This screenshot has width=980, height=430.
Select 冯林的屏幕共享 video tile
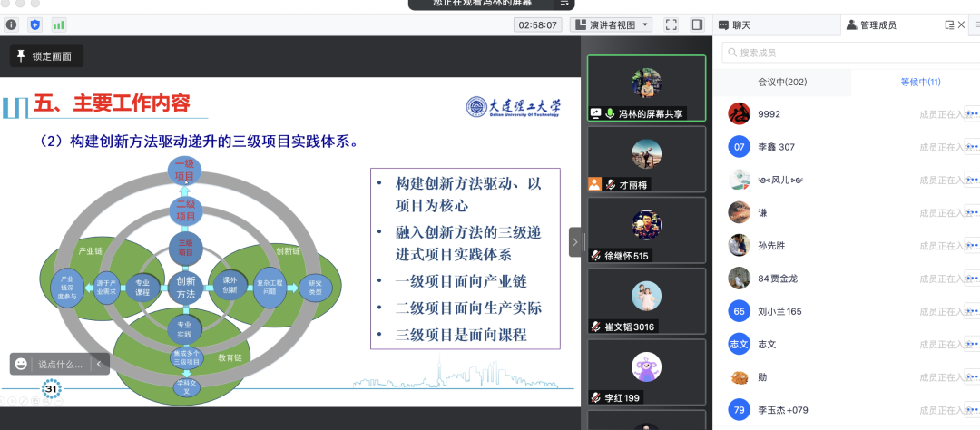(x=646, y=88)
